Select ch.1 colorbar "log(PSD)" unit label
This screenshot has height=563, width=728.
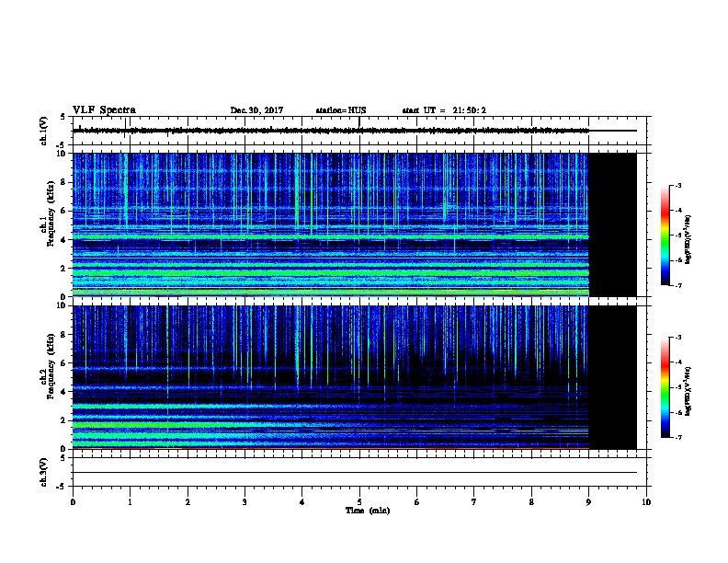point(688,240)
